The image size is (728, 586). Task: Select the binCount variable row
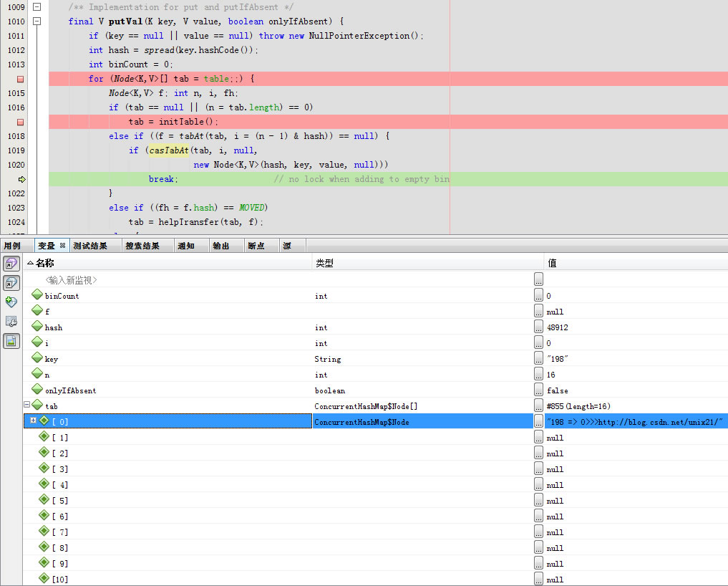tap(376, 296)
